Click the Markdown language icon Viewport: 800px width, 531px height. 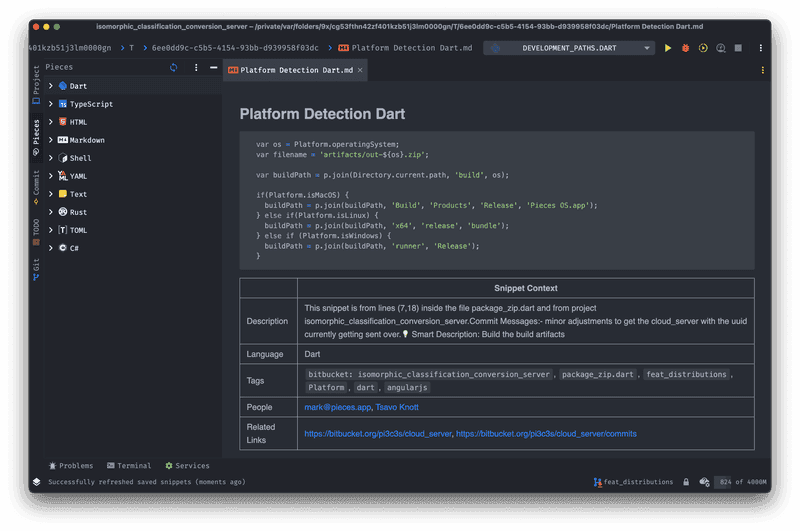click(x=63, y=140)
